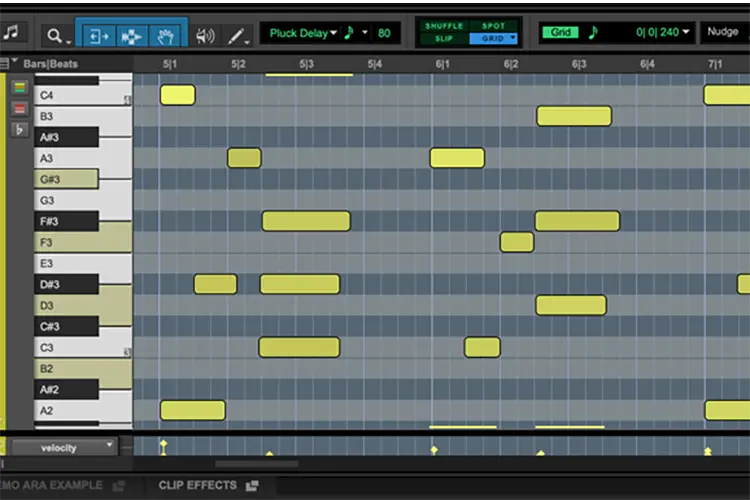Click the A#2 black key
Screen dimensions: 750x500
pos(66,389)
